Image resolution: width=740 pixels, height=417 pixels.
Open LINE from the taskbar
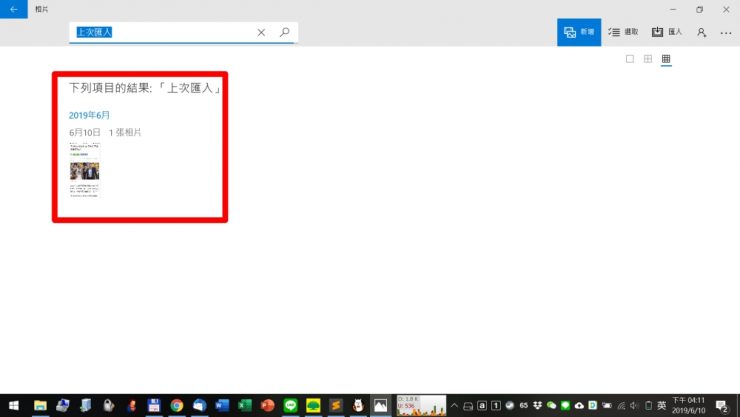(291, 405)
